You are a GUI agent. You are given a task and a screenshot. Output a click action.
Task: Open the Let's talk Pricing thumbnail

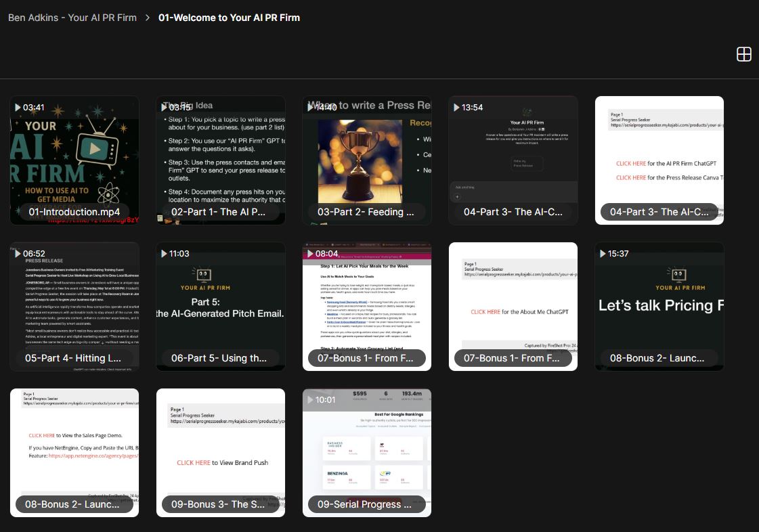coord(659,307)
